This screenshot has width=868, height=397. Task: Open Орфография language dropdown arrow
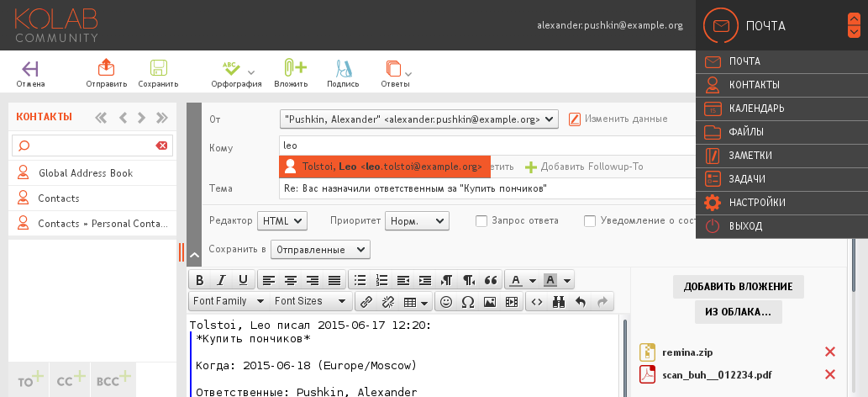251,72
